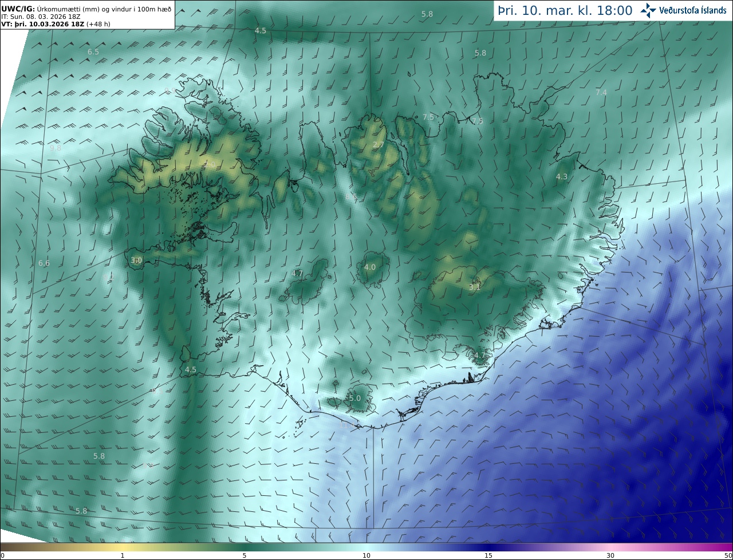Click the color scale tick labeled 15
Screen dimensions: 733x560
click(x=488, y=555)
